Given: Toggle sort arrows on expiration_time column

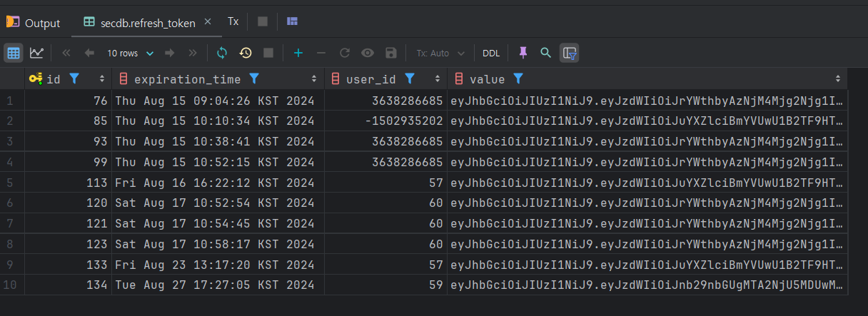Looking at the screenshot, I should coord(314,78).
